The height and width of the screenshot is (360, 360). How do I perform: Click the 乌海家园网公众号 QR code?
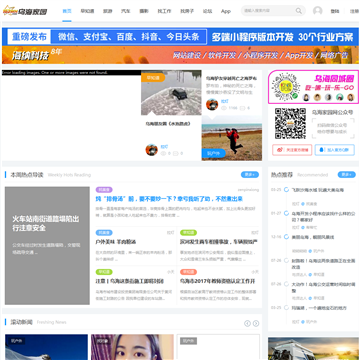[x=290, y=123]
